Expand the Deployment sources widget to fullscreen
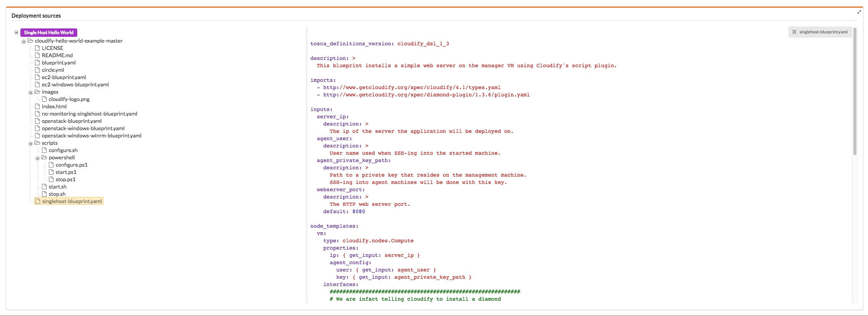This screenshot has height=316, width=868. coord(859,12)
